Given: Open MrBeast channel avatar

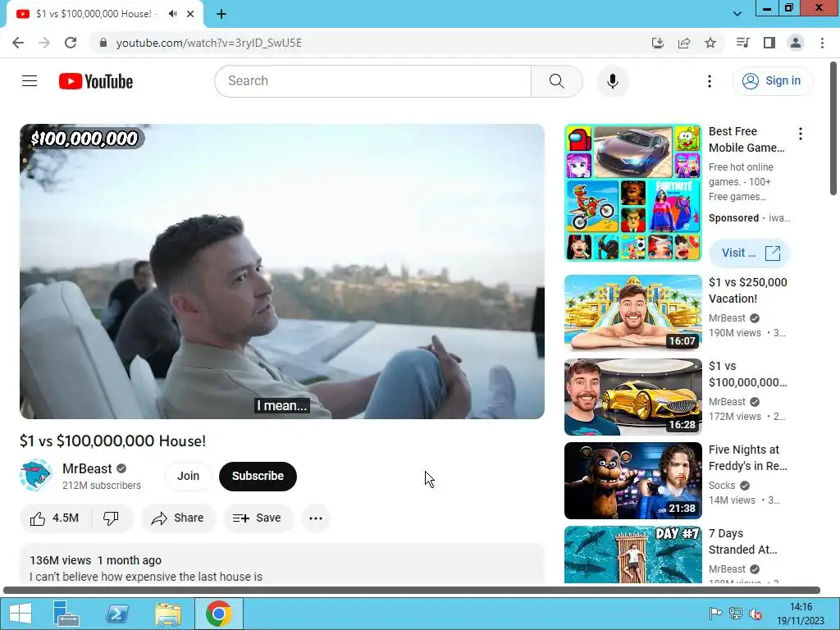Looking at the screenshot, I should point(36,475).
